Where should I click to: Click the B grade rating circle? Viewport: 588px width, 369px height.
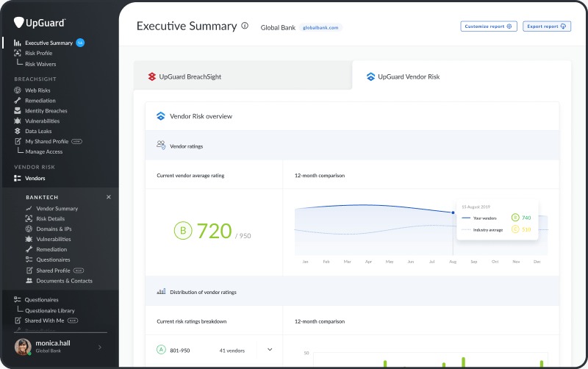tap(183, 230)
